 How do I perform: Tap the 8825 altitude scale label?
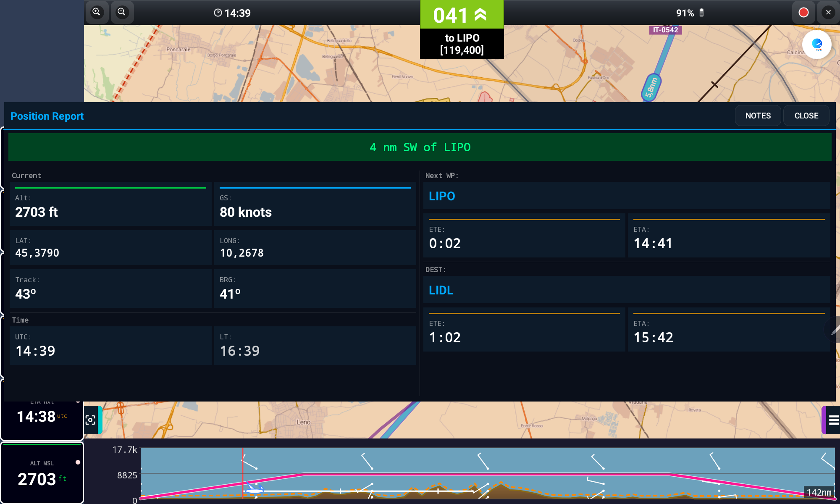tap(127, 475)
